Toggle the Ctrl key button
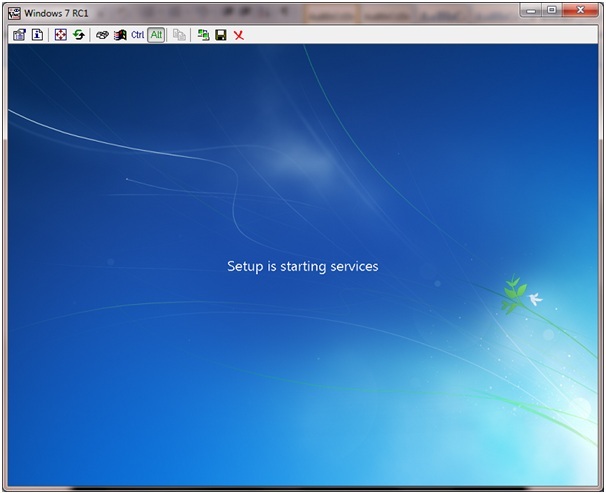The image size is (606, 493). point(138,35)
